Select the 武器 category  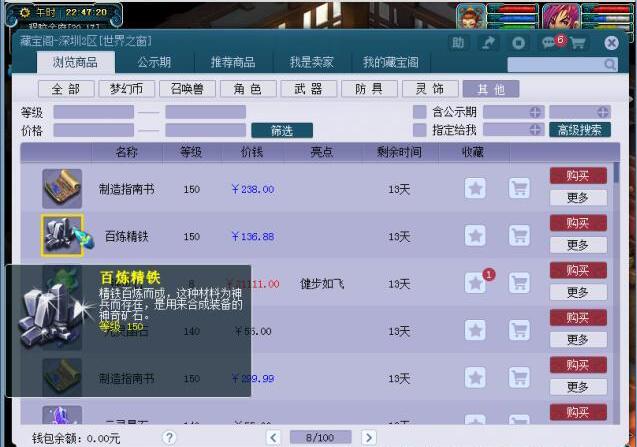308,89
